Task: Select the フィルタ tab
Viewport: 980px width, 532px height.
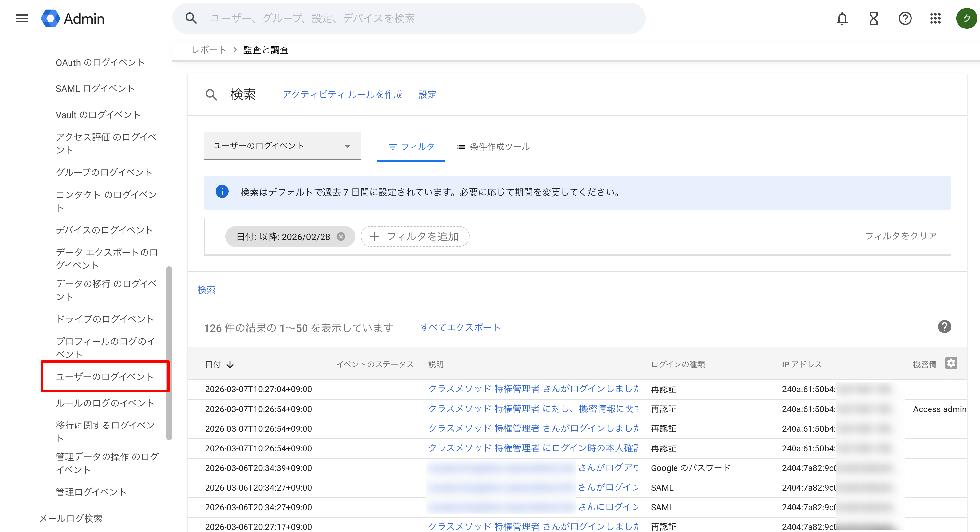Action: [x=411, y=147]
